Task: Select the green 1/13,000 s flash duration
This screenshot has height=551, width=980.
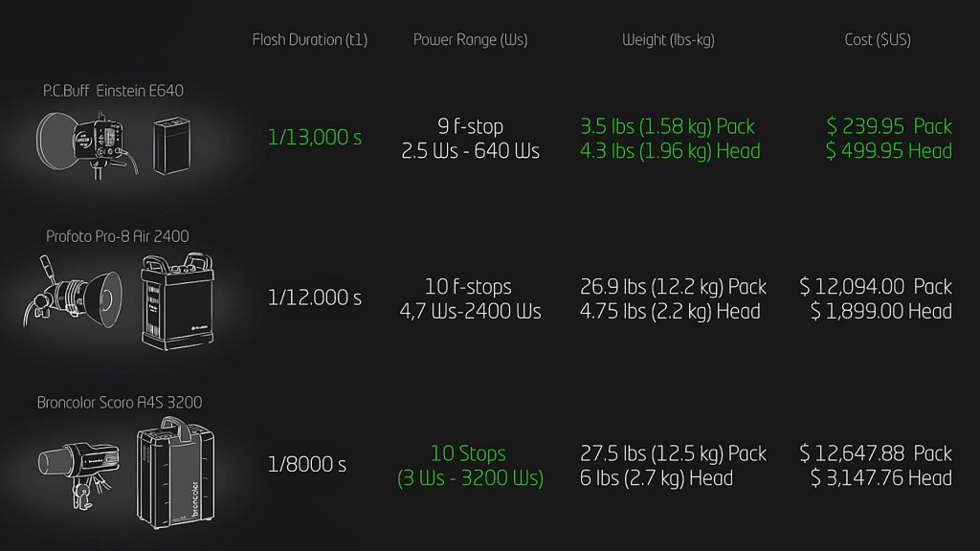Action: [x=314, y=138]
